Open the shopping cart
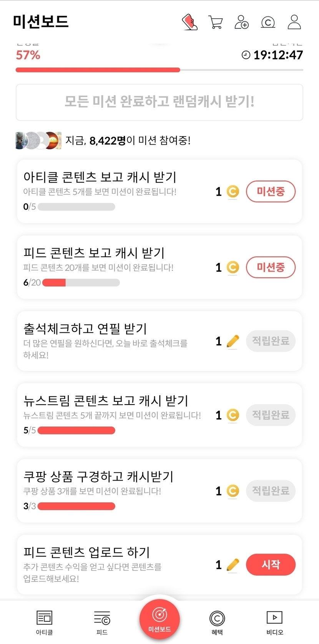The height and width of the screenshot is (644, 319). pos(216,22)
